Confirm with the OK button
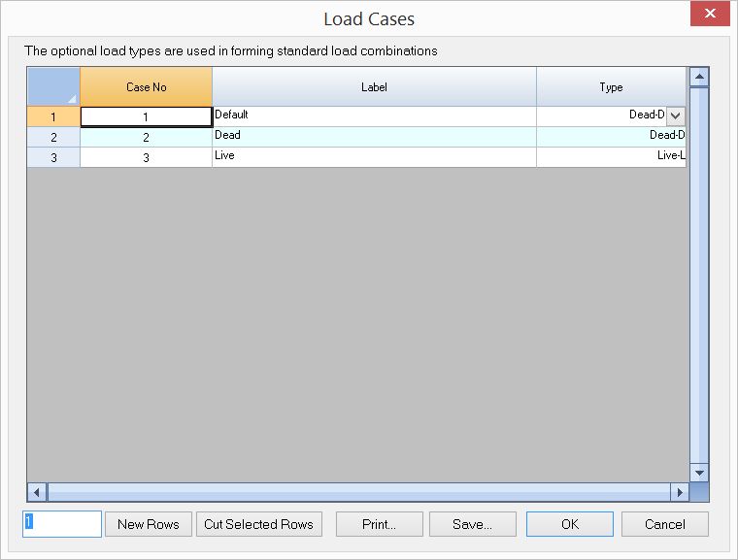Image resolution: width=738 pixels, height=560 pixels. (x=569, y=524)
